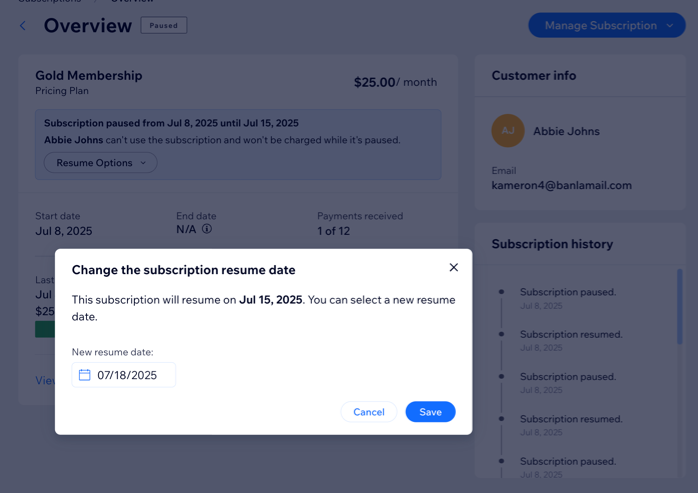Close the resume date dialog with X
The image size is (698, 493).
(x=453, y=267)
